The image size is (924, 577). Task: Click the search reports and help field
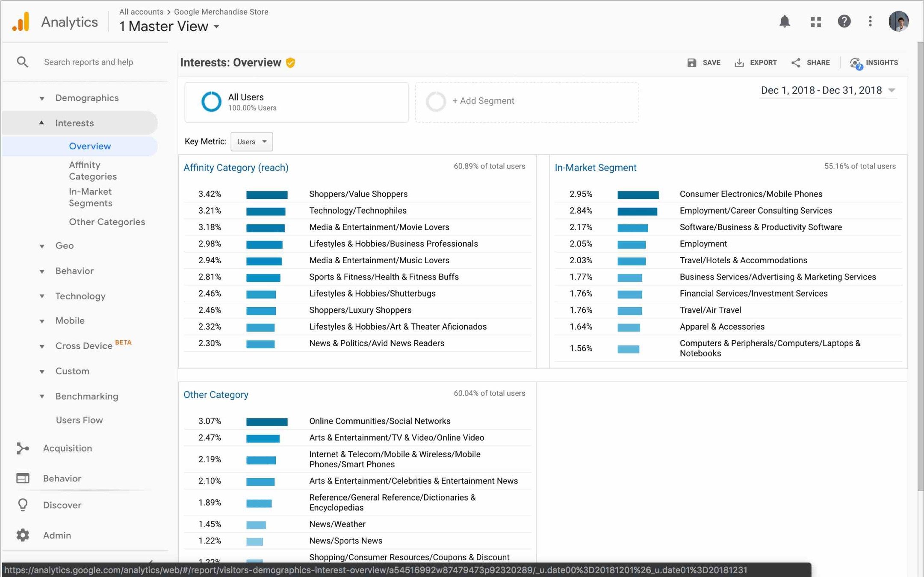pos(89,62)
